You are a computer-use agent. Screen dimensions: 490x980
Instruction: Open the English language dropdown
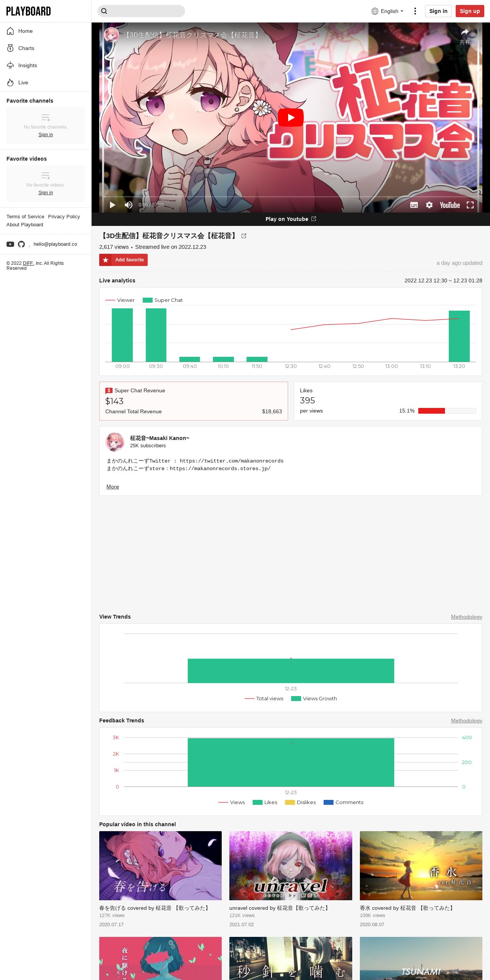[387, 11]
